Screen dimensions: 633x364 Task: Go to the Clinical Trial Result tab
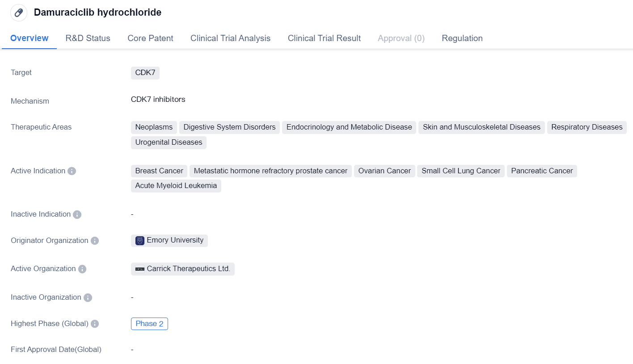tap(324, 38)
